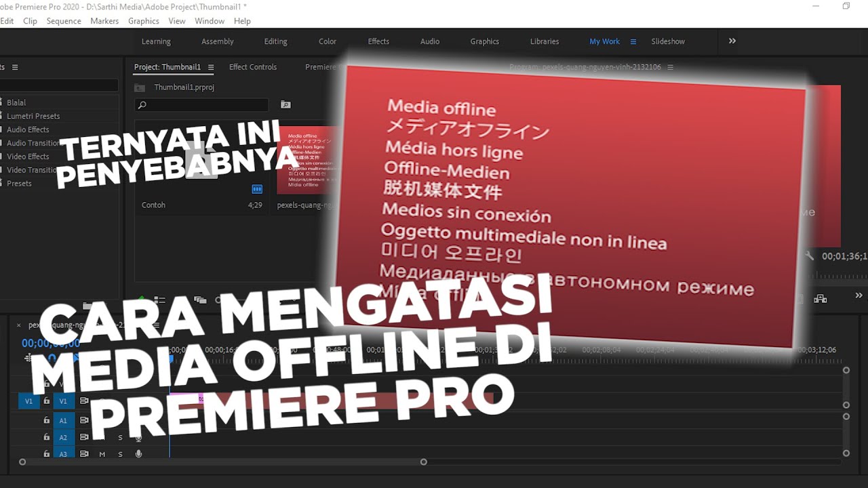Viewport: 868px width, 488px height.
Task: Show more workspaces via overflow chevrons
Action: [732, 41]
